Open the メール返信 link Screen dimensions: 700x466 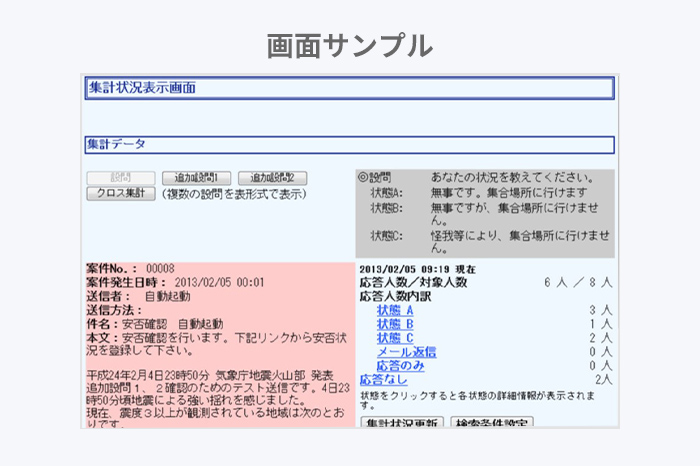(406, 352)
